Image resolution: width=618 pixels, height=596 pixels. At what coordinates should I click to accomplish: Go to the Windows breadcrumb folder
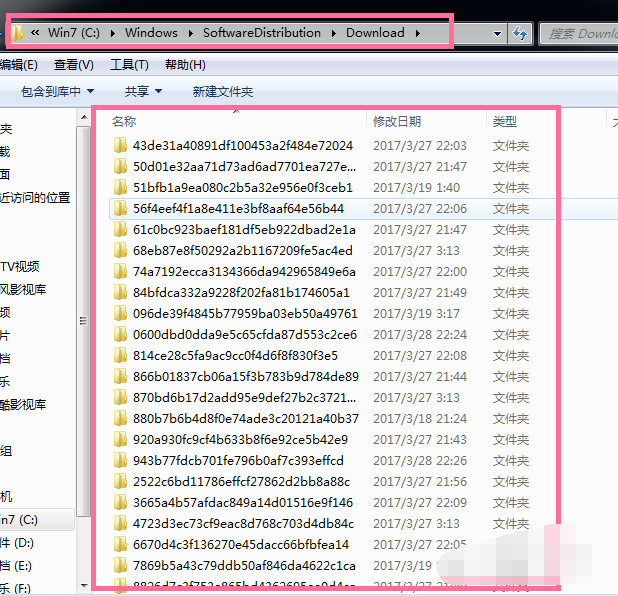pyautogui.click(x=151, y=33)
